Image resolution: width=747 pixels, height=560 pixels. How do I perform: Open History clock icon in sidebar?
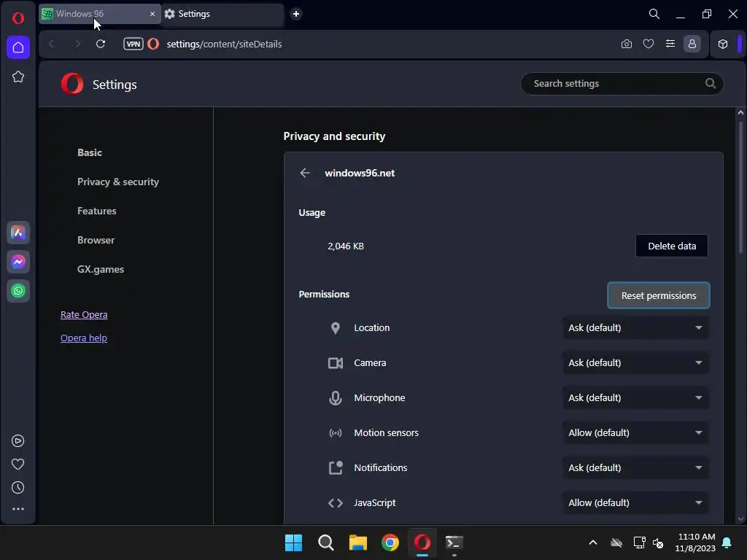(x=18, y=487)
